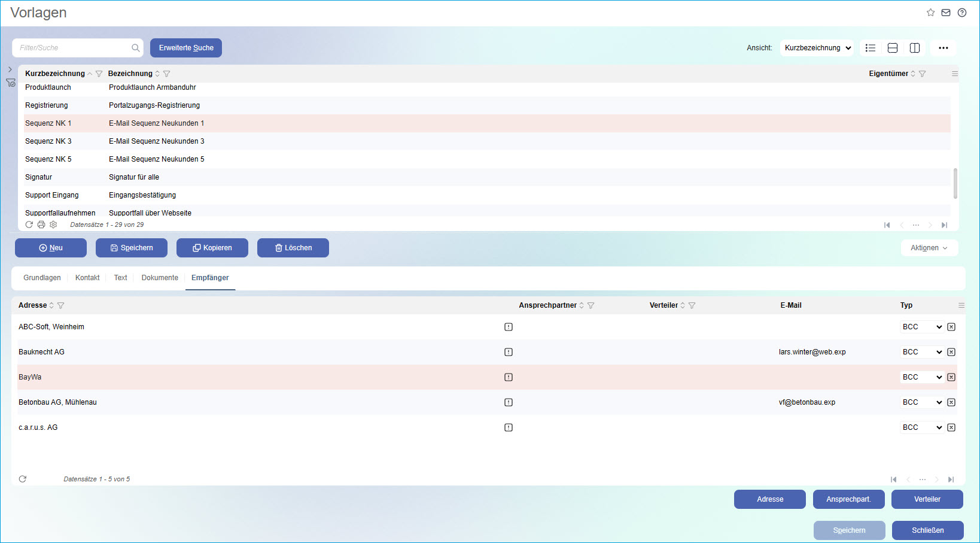Open the Kontakt tab
Screen dimensions: 980x543
[87, 278]
